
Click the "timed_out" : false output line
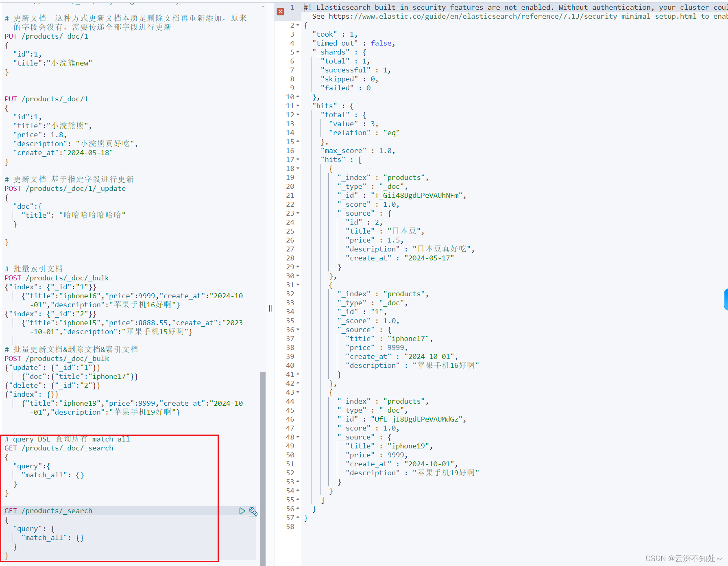(354, 43)
